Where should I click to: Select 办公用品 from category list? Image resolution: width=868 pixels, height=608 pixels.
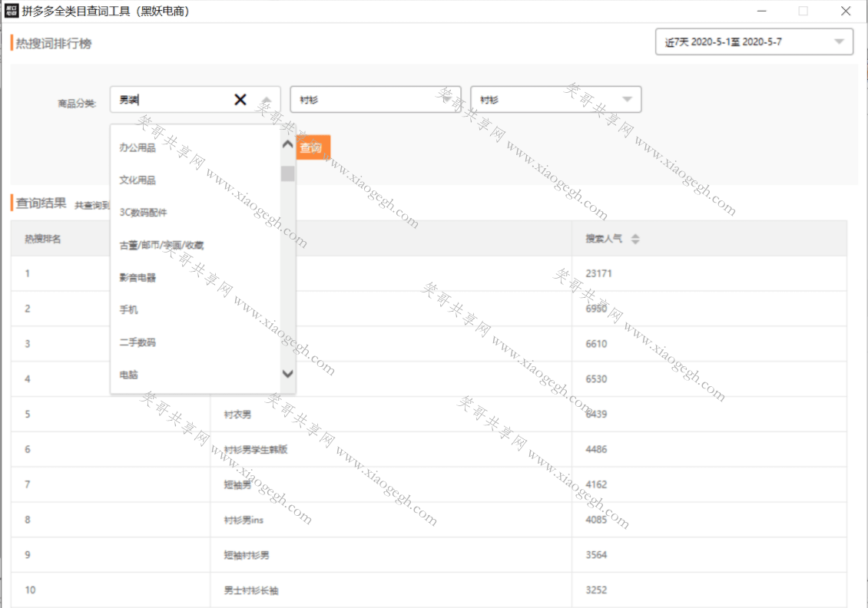pyautogui.click(x=137, y=147)
